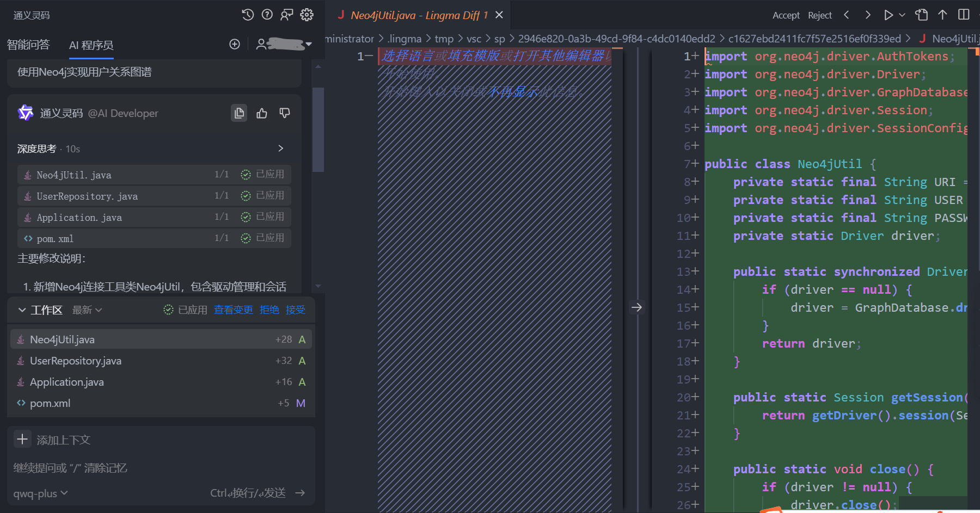Open the 最新 version dropdown
The height and width of the screenshot is (513, 980).
point(87,310)
